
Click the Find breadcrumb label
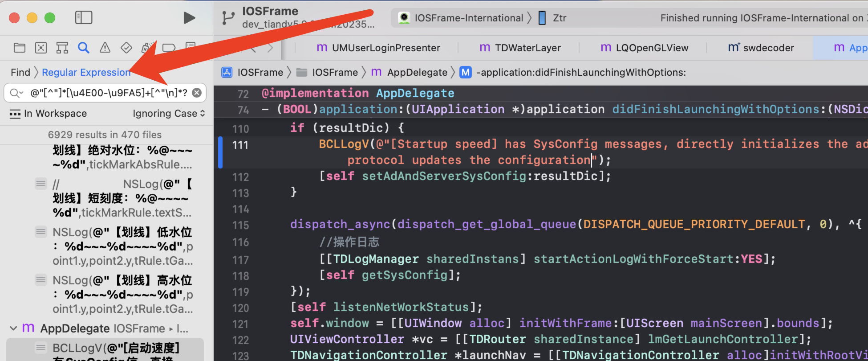click(x=20, y=72)
